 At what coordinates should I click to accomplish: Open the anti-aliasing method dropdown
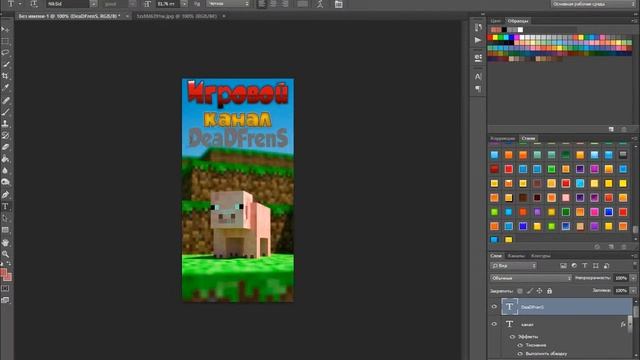tap(228, 4)
